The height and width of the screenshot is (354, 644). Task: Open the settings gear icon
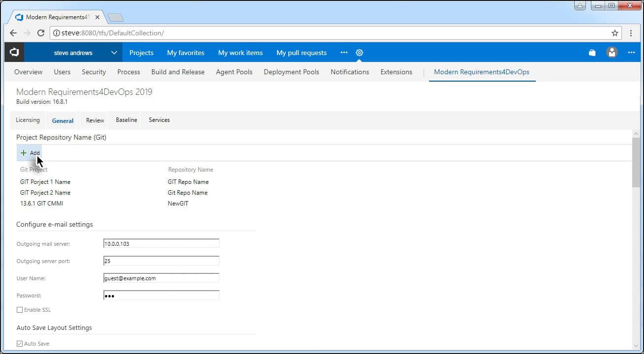[359, 53]
